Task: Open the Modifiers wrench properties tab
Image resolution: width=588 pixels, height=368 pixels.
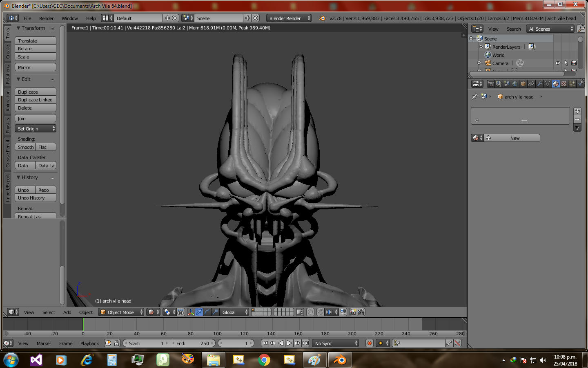Action: [x=539, y=84]
